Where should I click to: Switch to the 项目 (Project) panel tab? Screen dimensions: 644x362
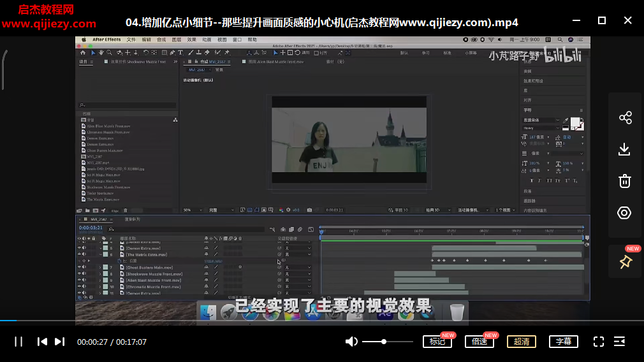pyautogui.click(x=84, y=62)
